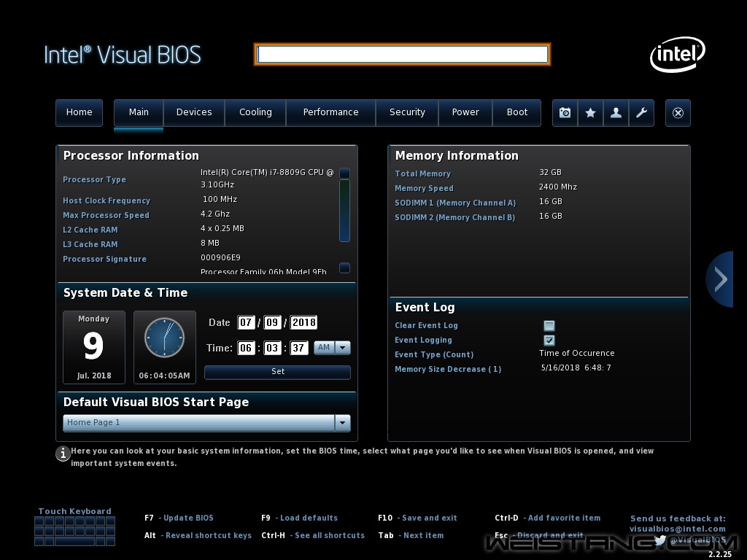Screen dimensions: 747x560
Task: Click the camera screenshot icon
Action: coord(565,113)
